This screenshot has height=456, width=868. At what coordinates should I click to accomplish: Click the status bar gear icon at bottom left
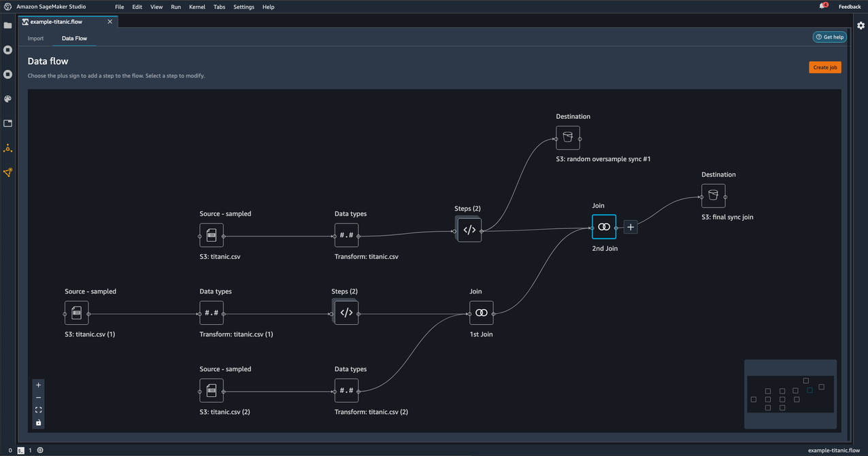tap(40, 451)
